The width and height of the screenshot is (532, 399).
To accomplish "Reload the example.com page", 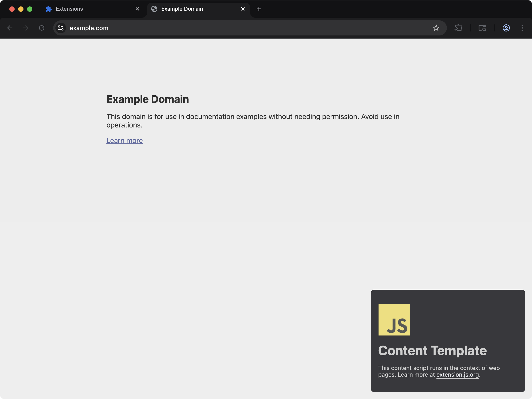I will point(41,28).
